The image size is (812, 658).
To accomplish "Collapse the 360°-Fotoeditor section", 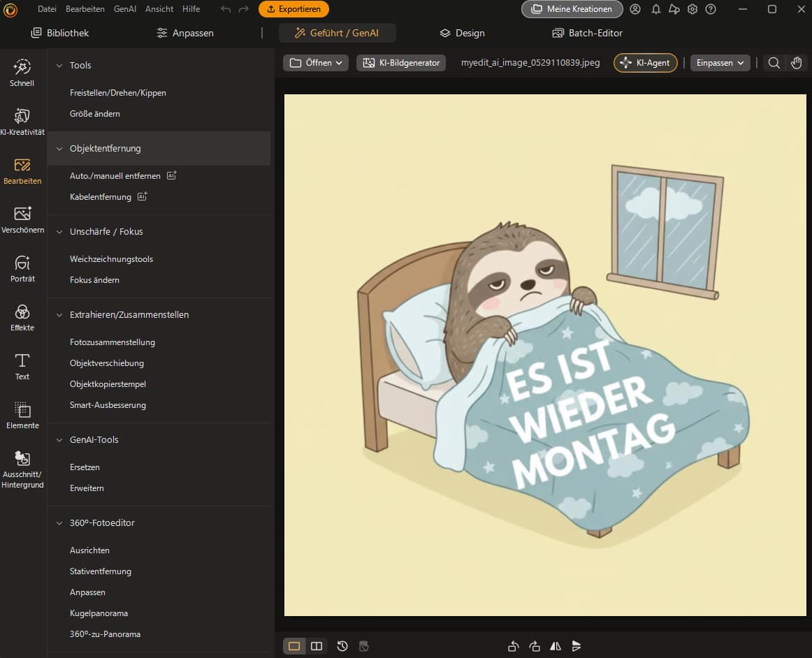I will pos(59,523).
